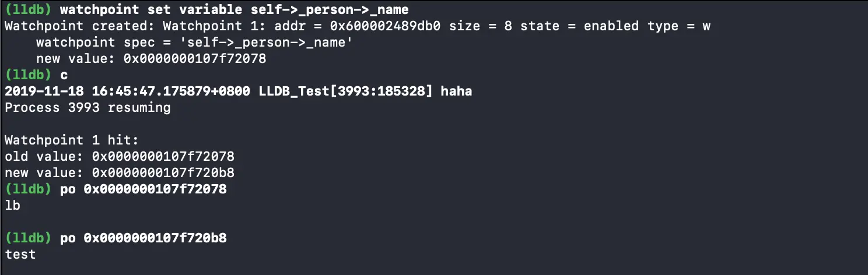The image size is (868, 275).
Task: Click the 'test' output result
Action: (20, 255)
